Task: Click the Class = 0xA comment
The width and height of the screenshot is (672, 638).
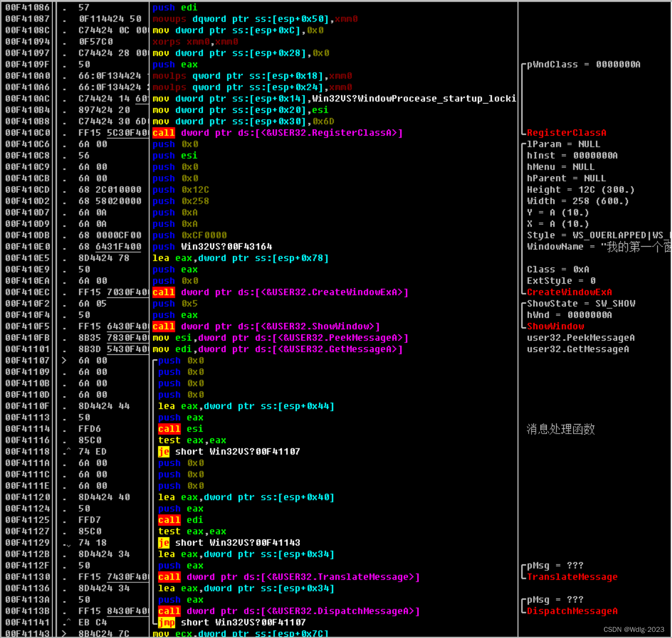Action: click(558, 269)
